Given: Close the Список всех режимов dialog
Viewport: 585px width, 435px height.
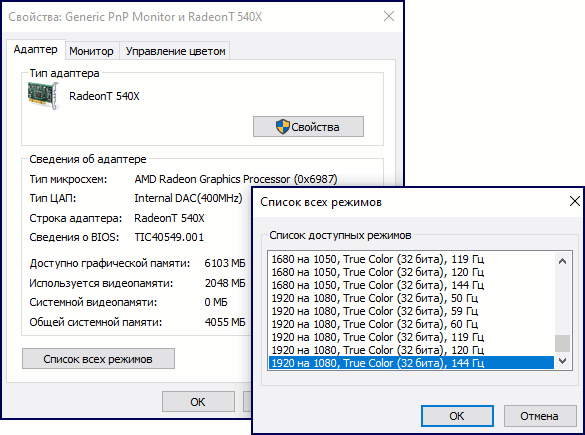Looking at the screenshot, I should click(575, 201).
